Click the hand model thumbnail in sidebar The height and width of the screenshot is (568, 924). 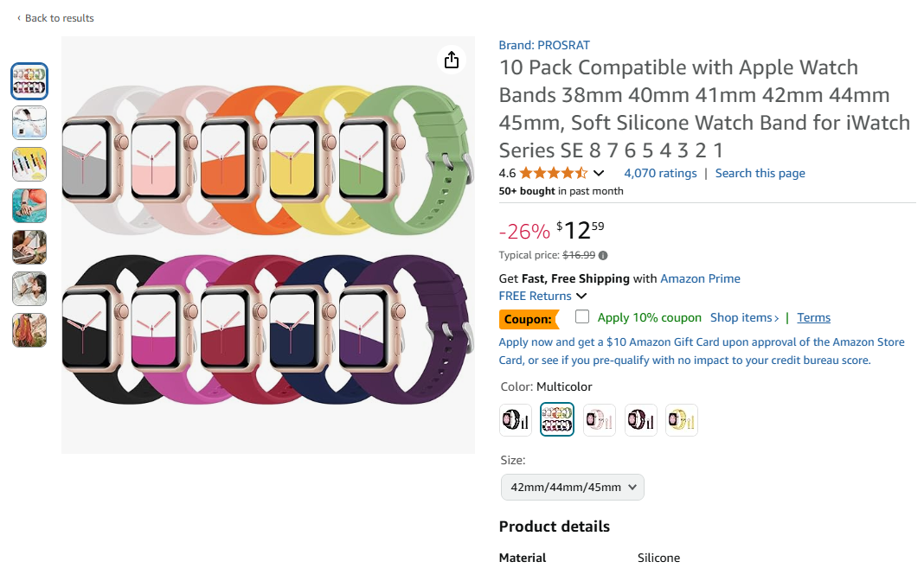[29, 247]
